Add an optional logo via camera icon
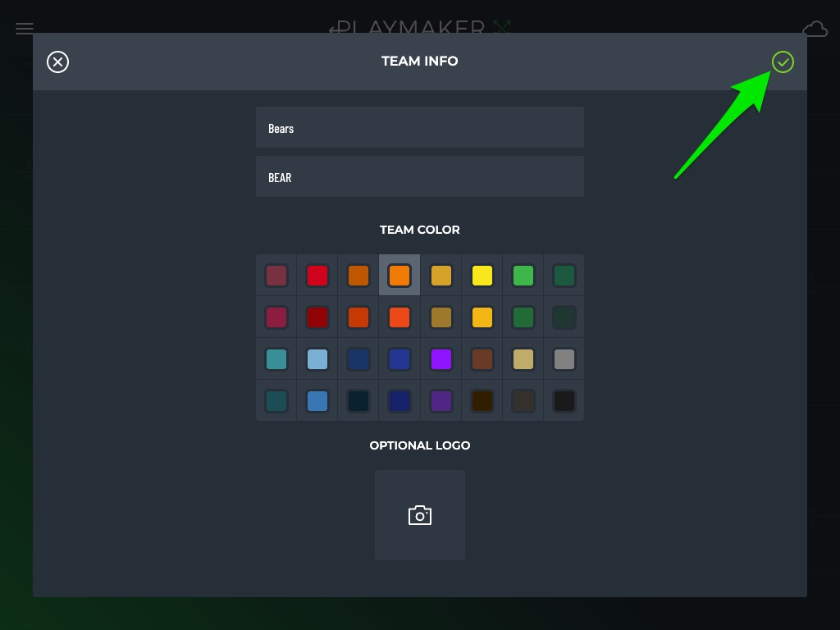Viewport: 840px width, 630px height. [x=420, y=515]
